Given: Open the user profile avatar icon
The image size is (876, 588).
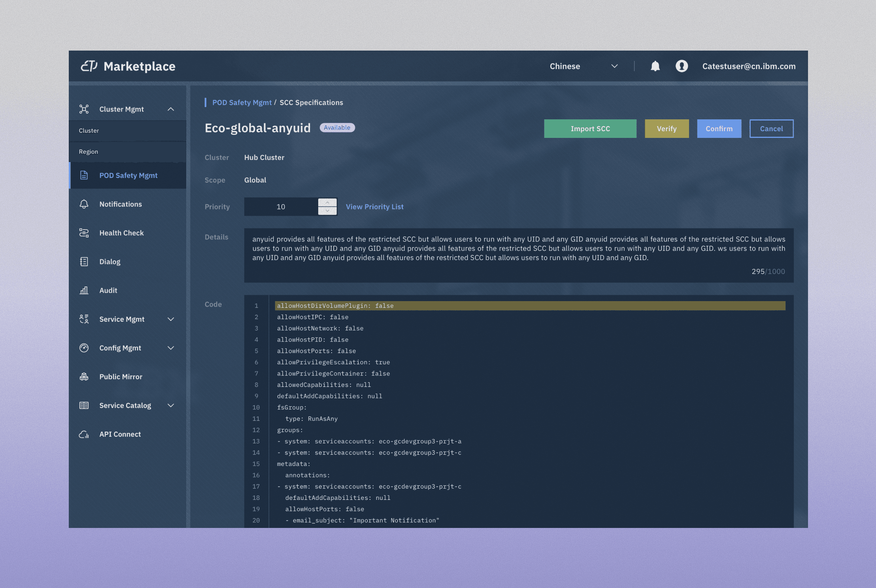Looking at the screenshot, I should pyautogui.click(x=682, y=66).
